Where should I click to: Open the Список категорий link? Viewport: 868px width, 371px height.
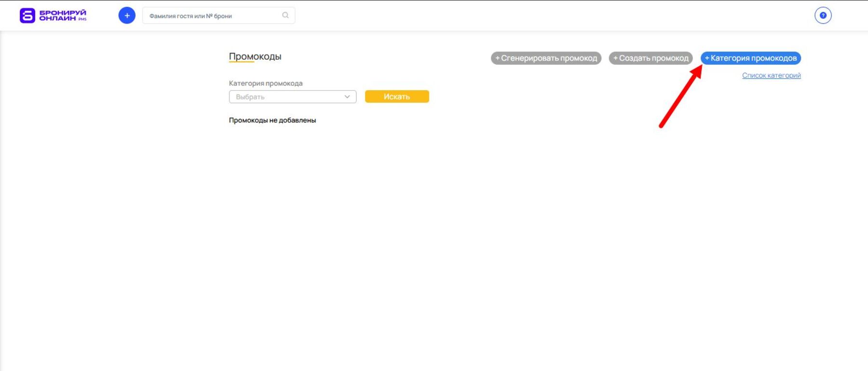click(x=771, y=75)
